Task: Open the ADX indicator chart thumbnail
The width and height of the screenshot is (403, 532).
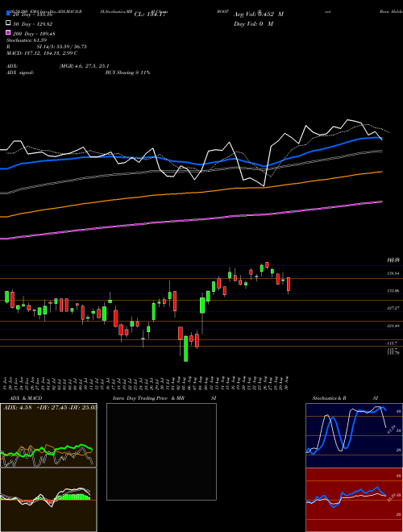Action: (48, 435)
